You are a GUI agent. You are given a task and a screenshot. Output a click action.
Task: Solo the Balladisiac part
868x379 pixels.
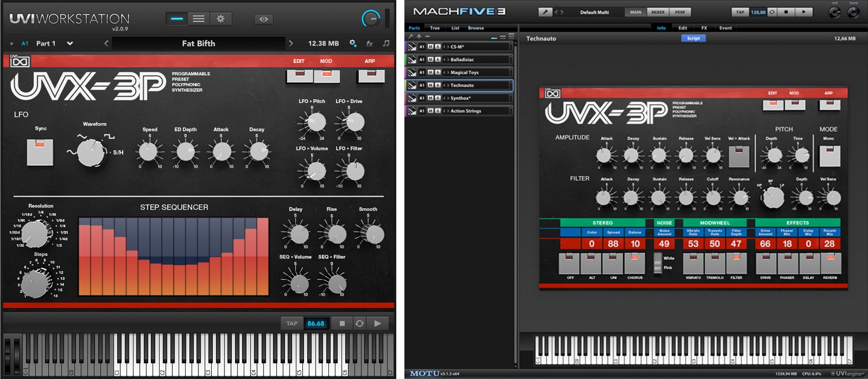pos(437,60)
